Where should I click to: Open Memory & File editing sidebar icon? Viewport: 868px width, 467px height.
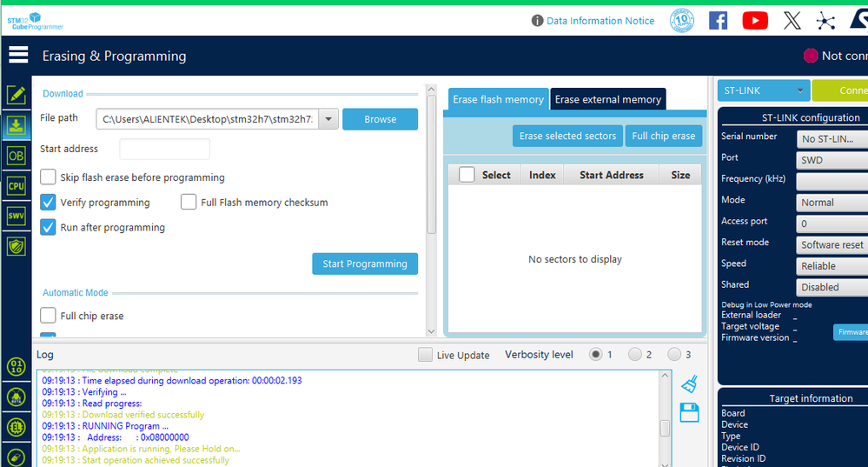[16, 96]
